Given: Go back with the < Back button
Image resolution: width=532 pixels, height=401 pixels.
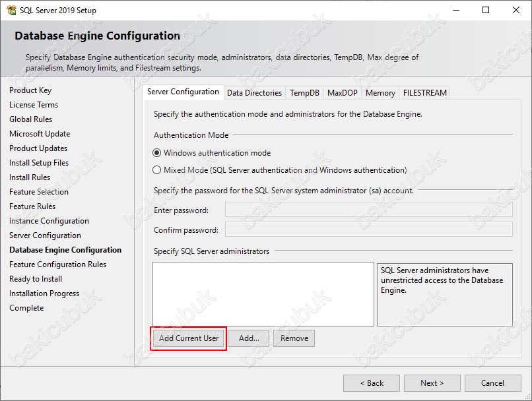Looking at the screenshot, I should click(x=372, y=383).
